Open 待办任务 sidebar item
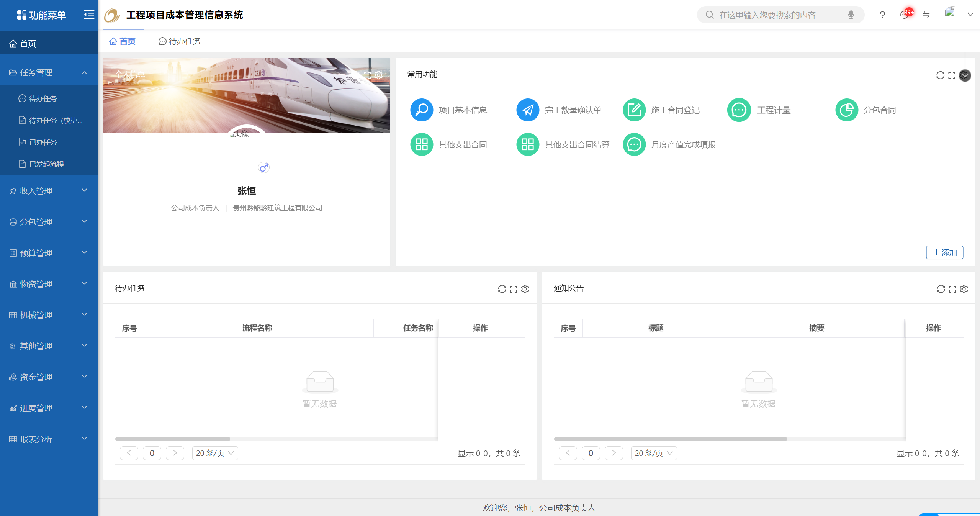 coord(49,98)
